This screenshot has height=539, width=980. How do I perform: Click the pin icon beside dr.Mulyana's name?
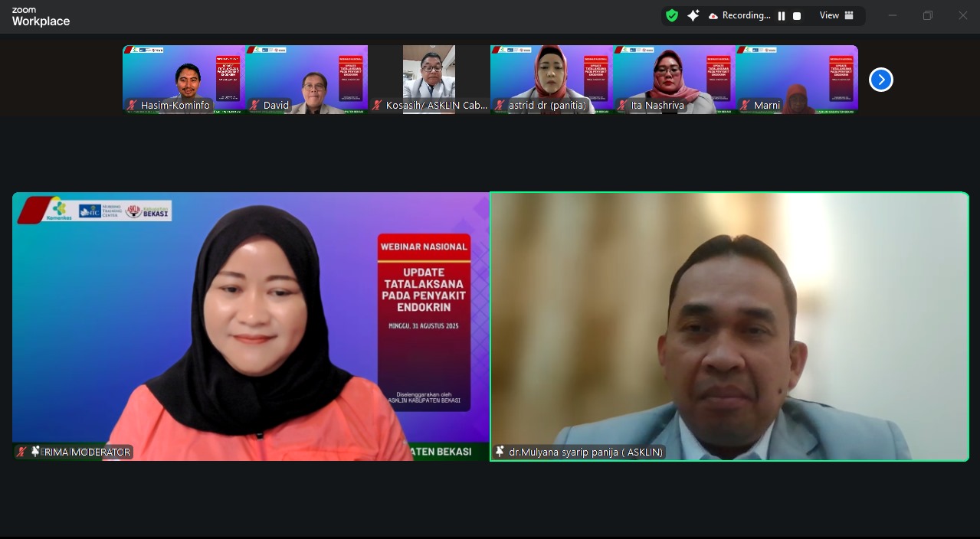tap(500, 452)
